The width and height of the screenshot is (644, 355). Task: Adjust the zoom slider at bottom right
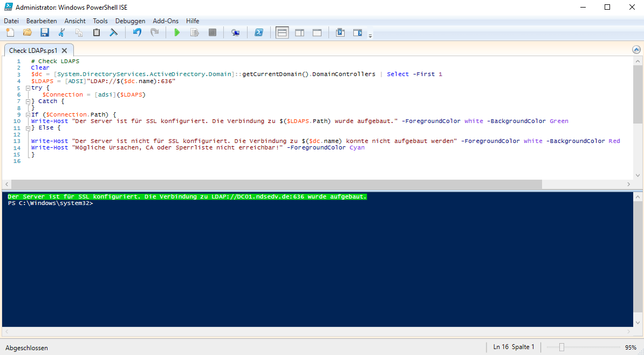pyautogui.click(x=563, y=347)
